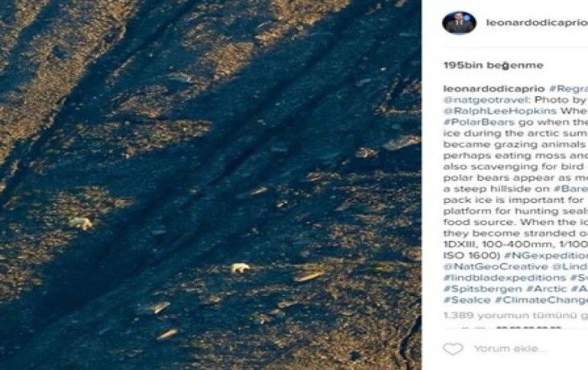Image resolution: width=588 pixels, height=370 pixels.
Task: Open the #Spitsbergen hashtag
Action: click(483, 288)
